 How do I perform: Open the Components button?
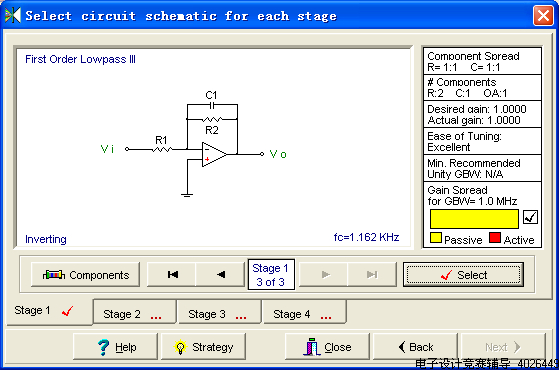click(85, 274)
